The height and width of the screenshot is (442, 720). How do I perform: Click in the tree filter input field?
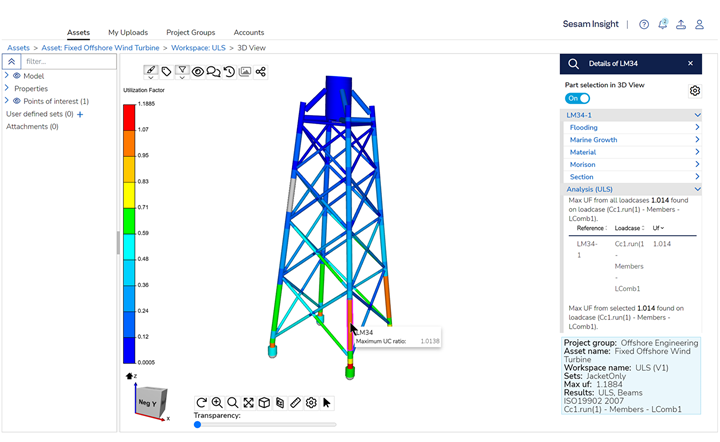tap(69, 61)
